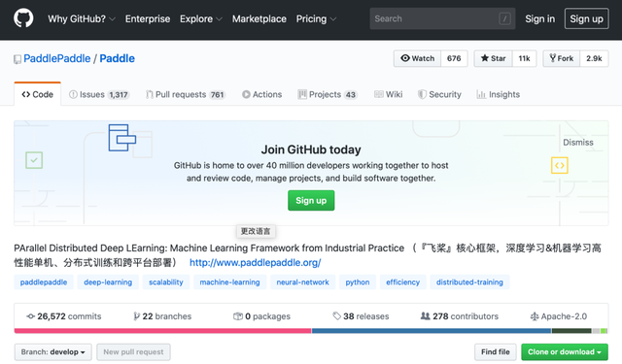Screen dimensions: 622x364
Task: Open the paddlepaddle.org website link
Action: [255, 263]
